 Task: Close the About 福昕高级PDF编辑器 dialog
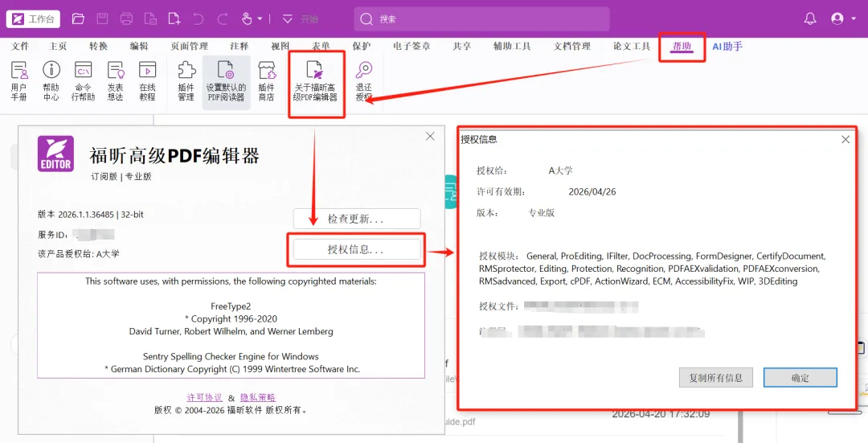430,136
